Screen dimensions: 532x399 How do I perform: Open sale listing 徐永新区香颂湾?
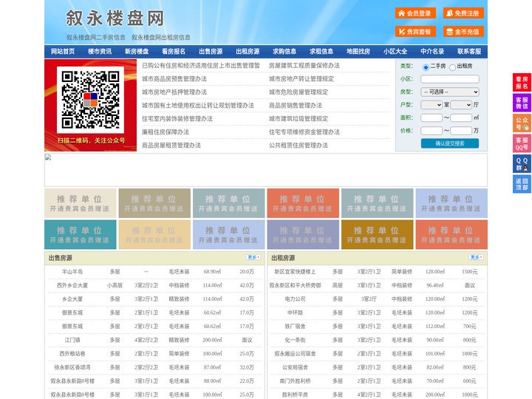pos(72,367)
